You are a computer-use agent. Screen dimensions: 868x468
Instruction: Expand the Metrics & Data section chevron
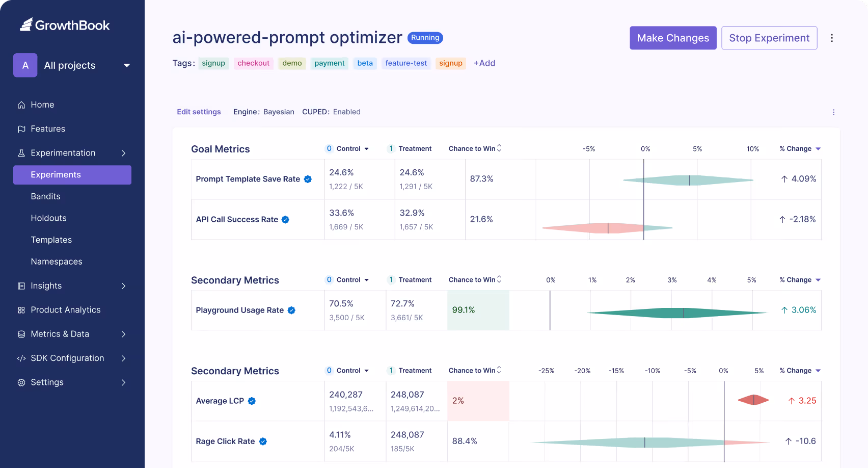click(124, 334)
